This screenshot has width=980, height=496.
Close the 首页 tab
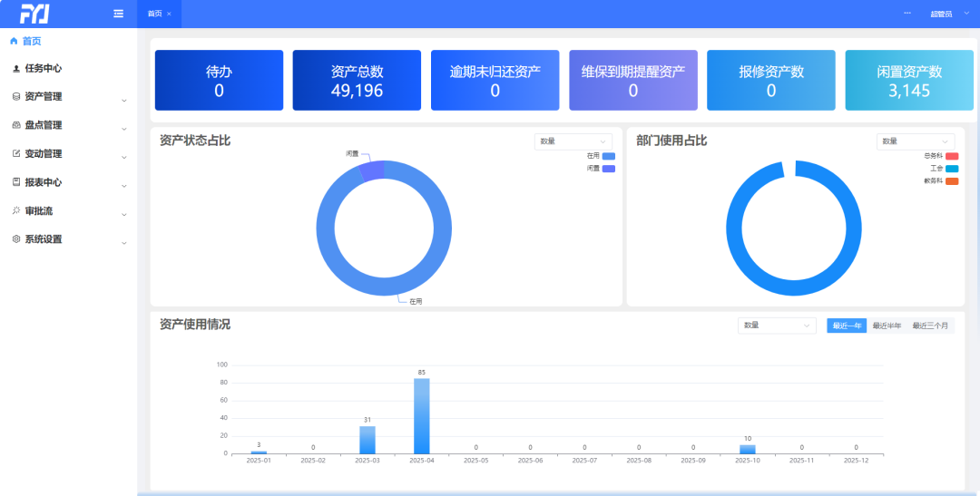pyautogui.click(x=169, y=14)
